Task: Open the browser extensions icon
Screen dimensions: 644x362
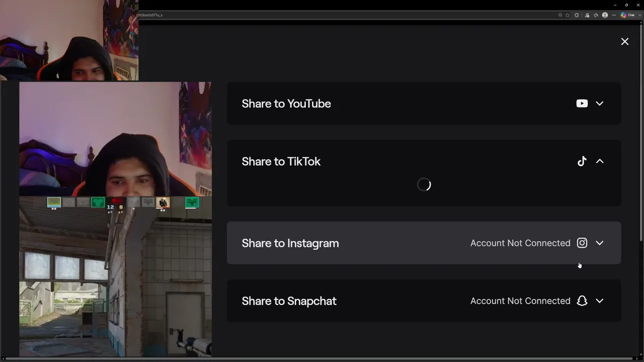Action: point(577,15)
